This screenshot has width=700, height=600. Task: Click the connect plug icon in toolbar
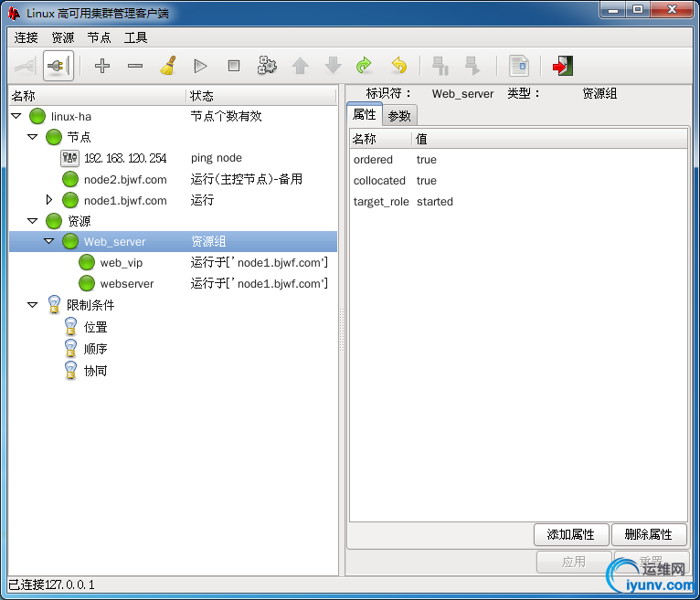tap(26, 66)
